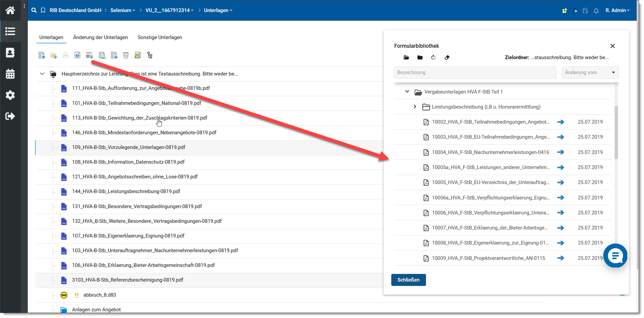The width and height of the screenshot is (644, 318).
Task: Click the clipboard check icon in header
Action: click(575, 11)
